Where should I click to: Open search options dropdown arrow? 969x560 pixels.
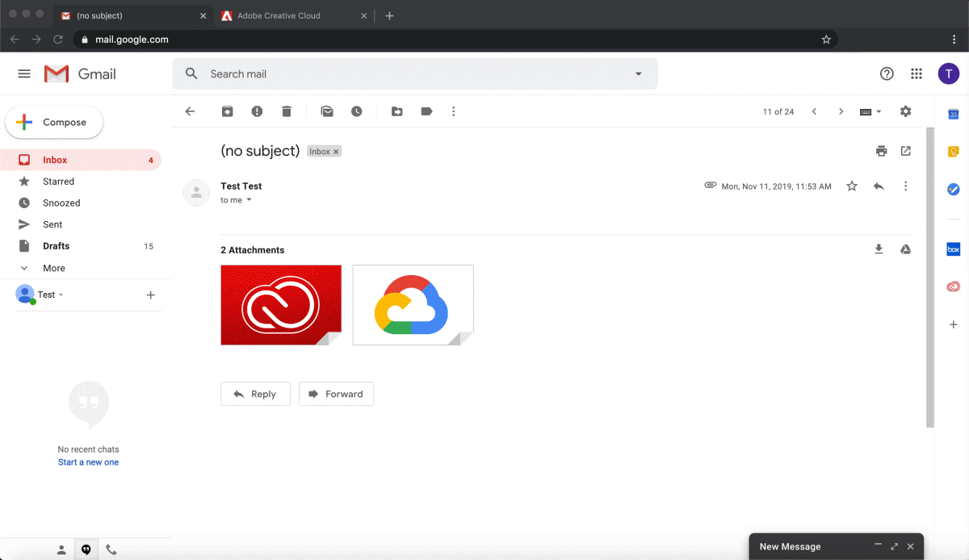click(x=638, y=74)
